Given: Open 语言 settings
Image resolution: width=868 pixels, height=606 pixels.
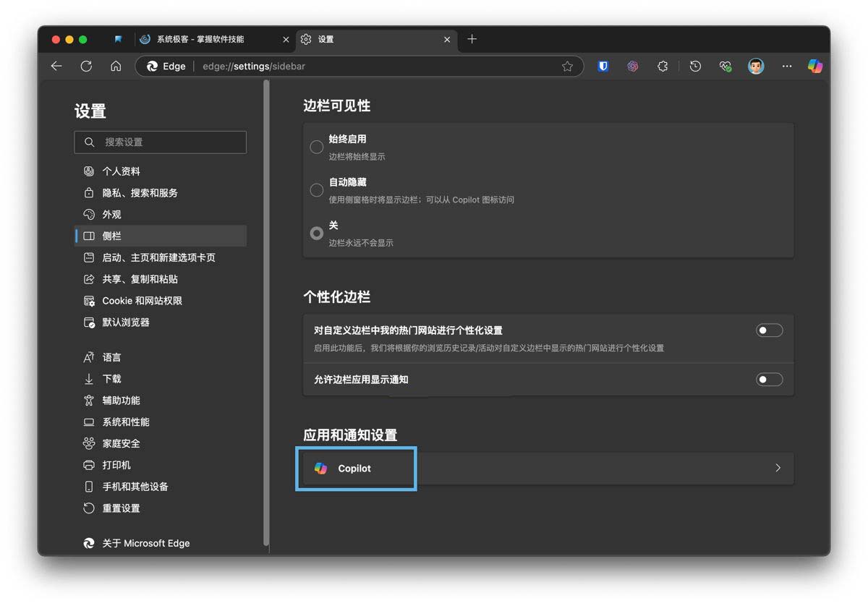Looking at the screenshot, I should (160, 357).
